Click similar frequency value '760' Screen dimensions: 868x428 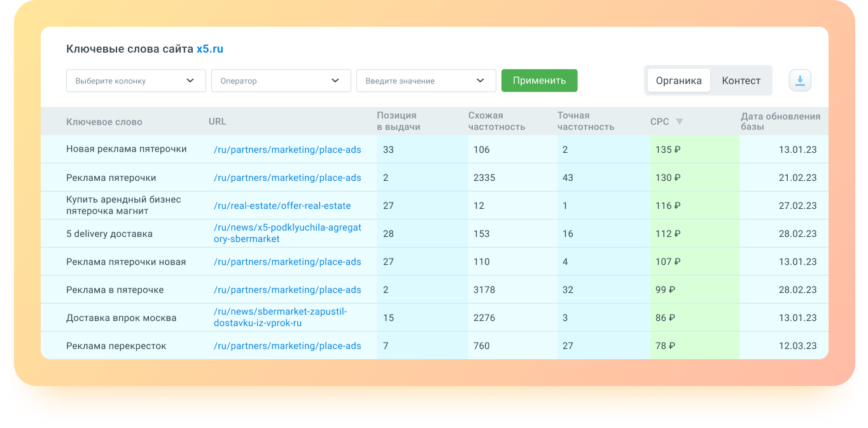tap(482, 346)
